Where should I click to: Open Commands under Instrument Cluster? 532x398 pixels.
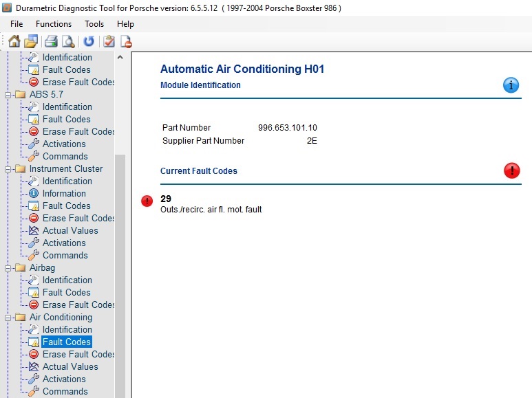tap(65, 255)
